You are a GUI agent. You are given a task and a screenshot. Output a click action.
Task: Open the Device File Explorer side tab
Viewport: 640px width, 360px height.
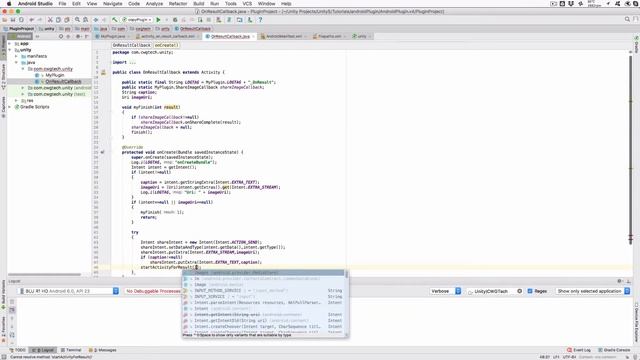[636, 322]
